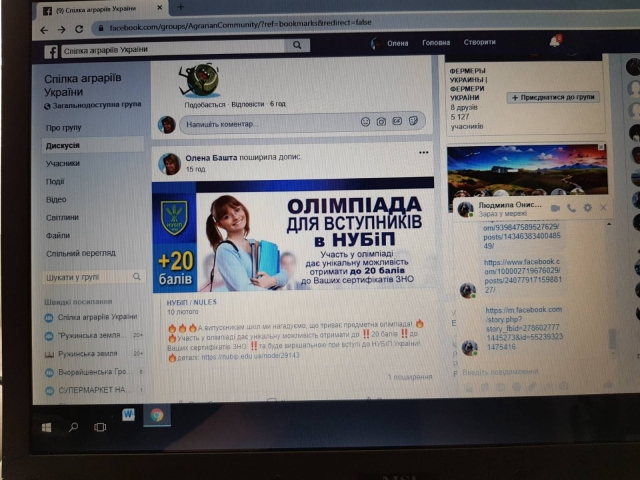Open Олена profile link in header
This screenshot has height=480, width=640.
click(390, 43)
